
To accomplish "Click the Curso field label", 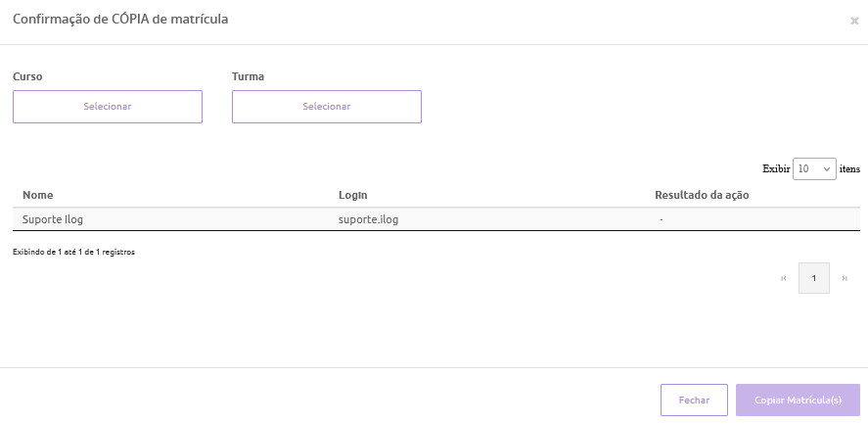I will [x=27, y=76].
